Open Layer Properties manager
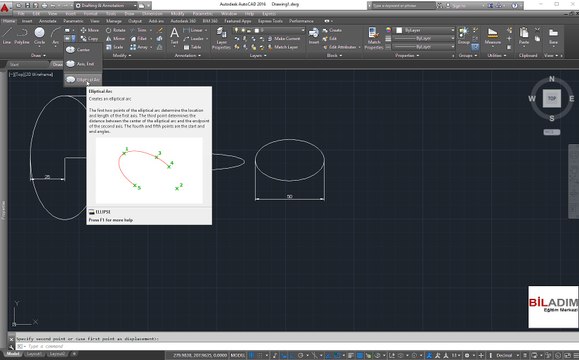The height and width of the screenshot is (360, 579). click(x=221, y=38)
